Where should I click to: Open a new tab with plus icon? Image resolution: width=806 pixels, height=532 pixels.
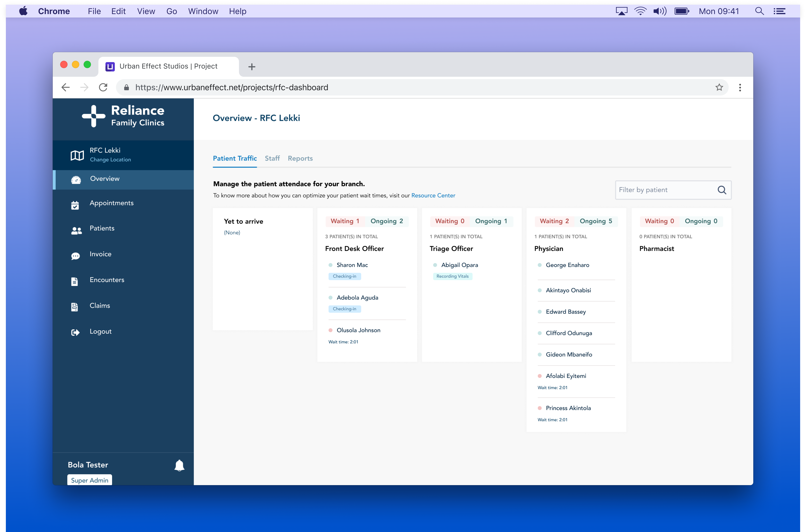point(252,67)
